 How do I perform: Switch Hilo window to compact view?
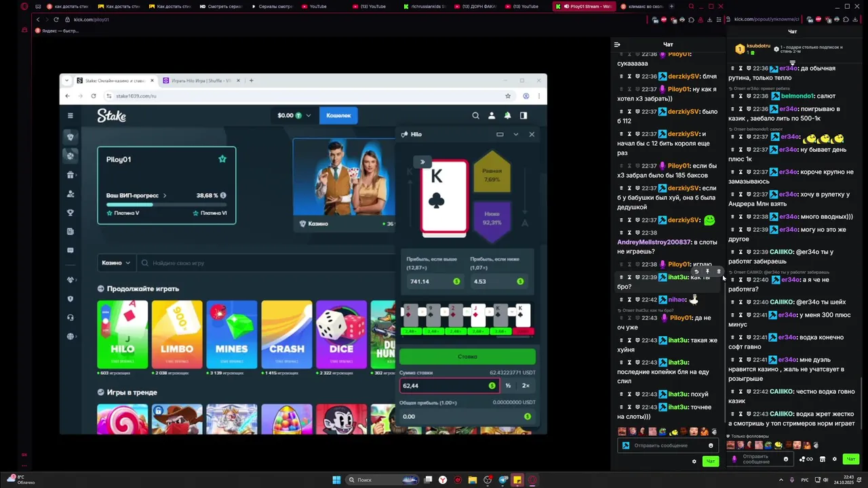(500, 134)
